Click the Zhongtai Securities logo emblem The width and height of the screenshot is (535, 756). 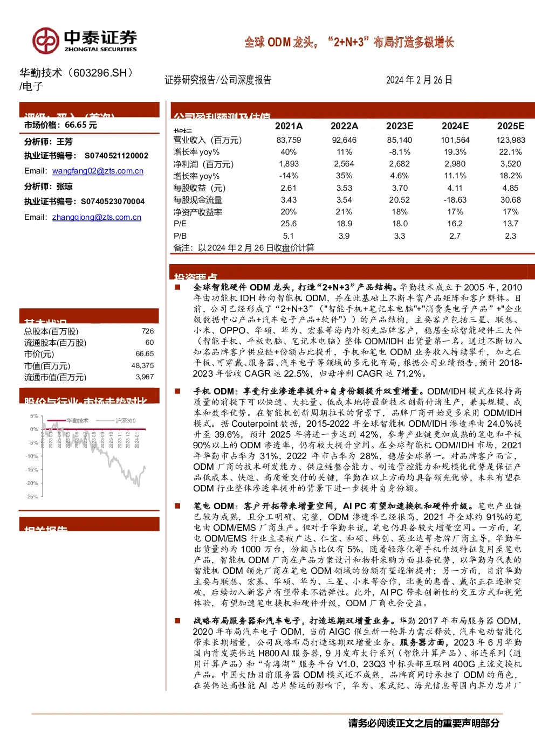point(45,40)
